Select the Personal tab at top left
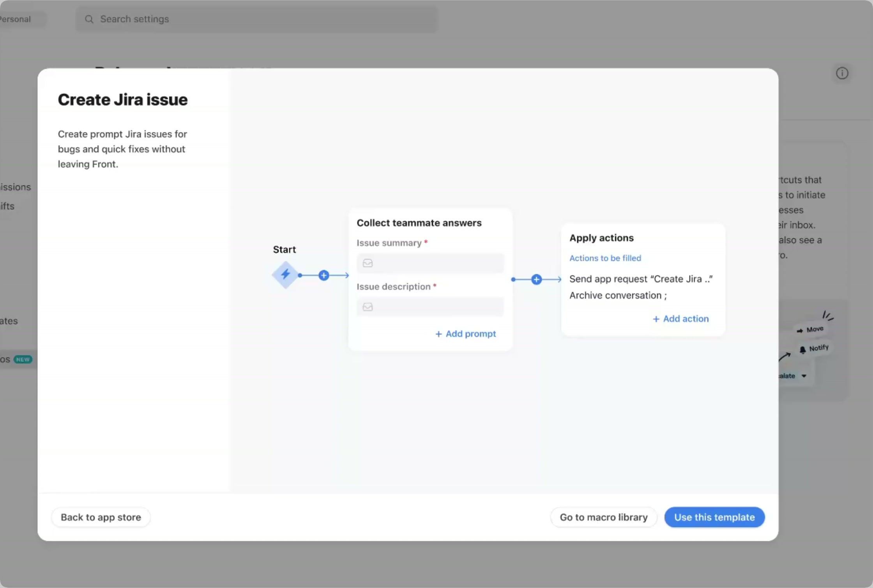This screenshot has width=873, height=588. click(16, 19)
